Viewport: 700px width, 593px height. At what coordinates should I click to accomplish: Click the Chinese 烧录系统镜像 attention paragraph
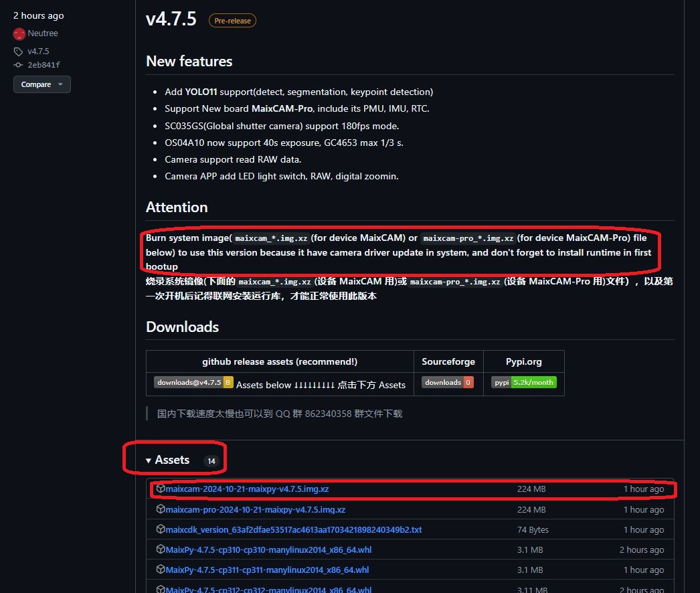[409, 288]
